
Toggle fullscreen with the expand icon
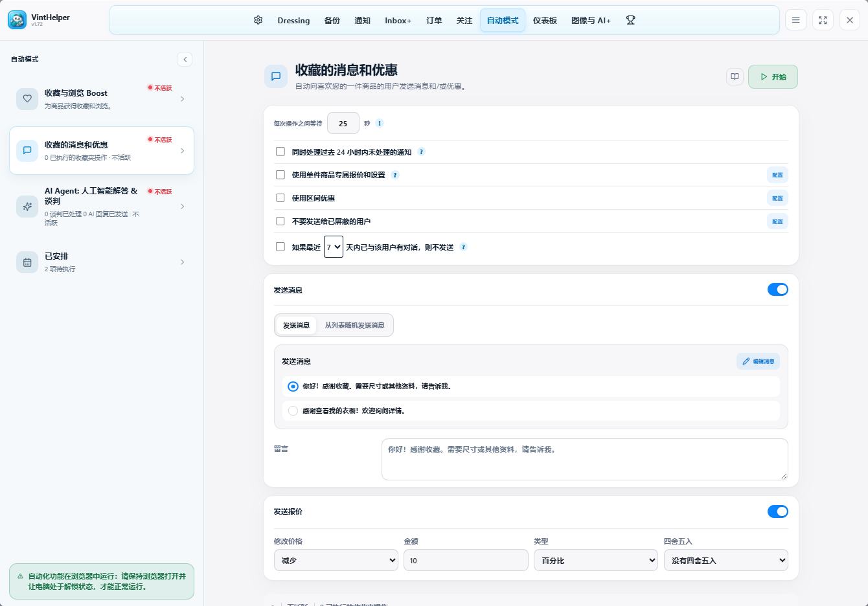[x=823, y=20]
